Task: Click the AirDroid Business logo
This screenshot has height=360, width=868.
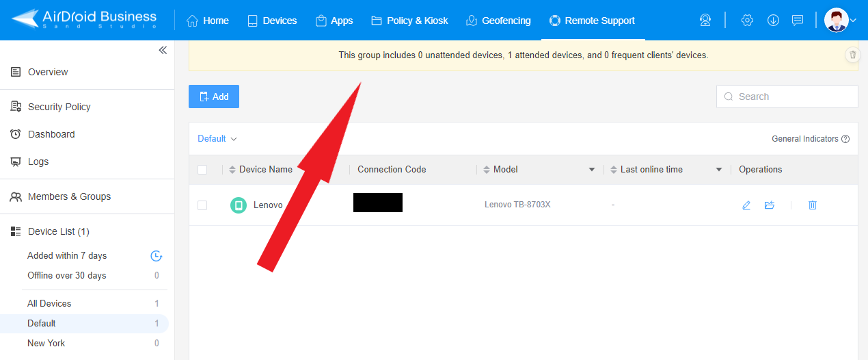Action: pos(84,20)
